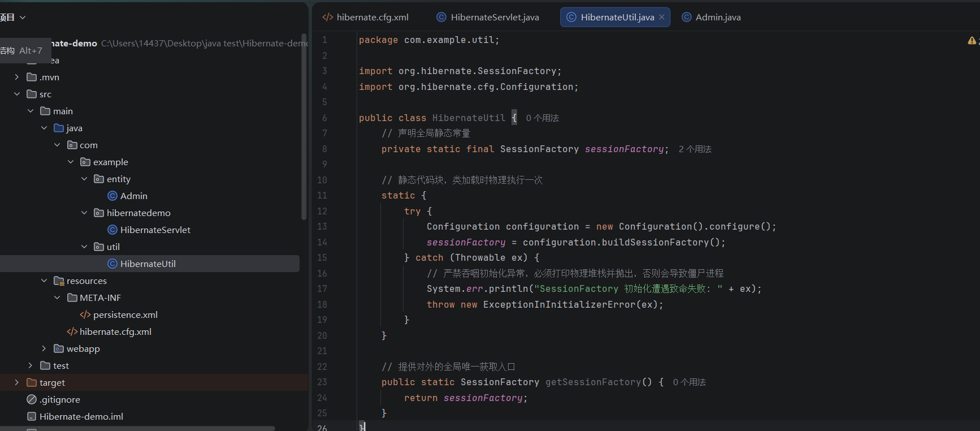The width and height of the screenshot is (980, 431).
Task: Click usages hint beside HibernateUtil class
Action: (542, 118)
